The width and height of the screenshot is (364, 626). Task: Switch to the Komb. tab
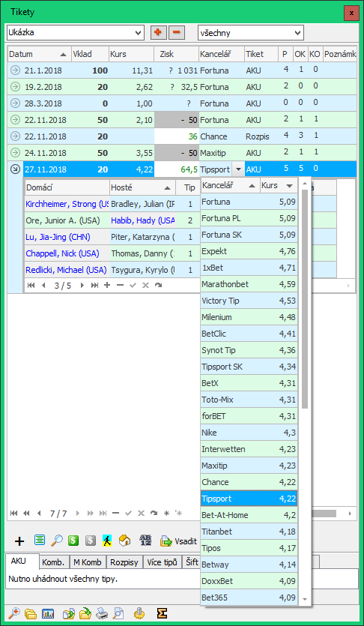55,562
